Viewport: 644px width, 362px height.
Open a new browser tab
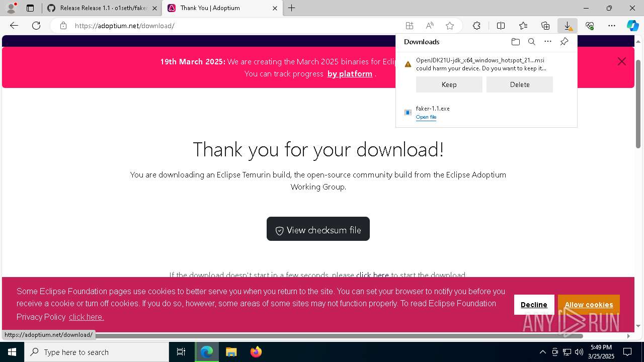coord(292,8)
